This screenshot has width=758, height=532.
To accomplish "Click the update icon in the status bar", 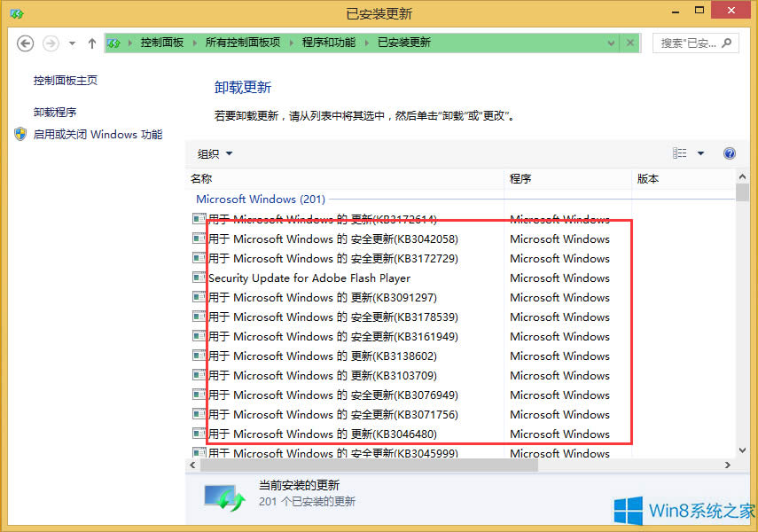I will point(223,495).
